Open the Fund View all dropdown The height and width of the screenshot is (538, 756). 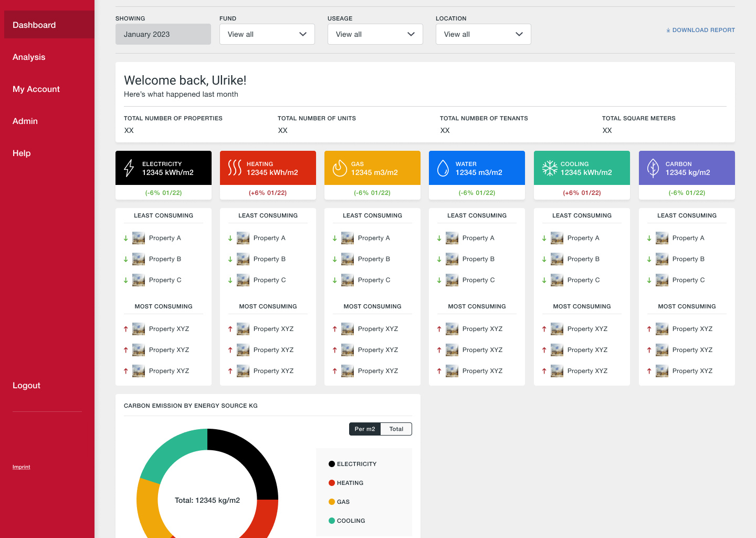point(267,34)
